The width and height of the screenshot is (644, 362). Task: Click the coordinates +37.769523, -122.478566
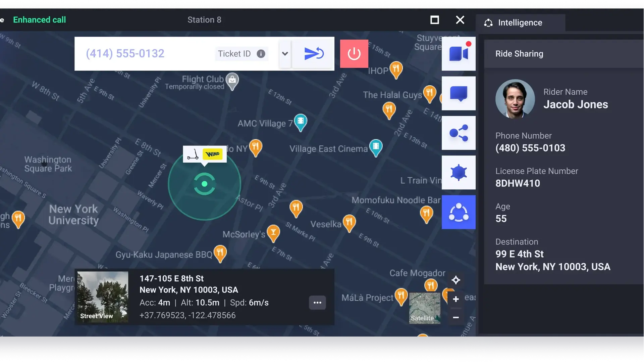click(x=187, y=315)
